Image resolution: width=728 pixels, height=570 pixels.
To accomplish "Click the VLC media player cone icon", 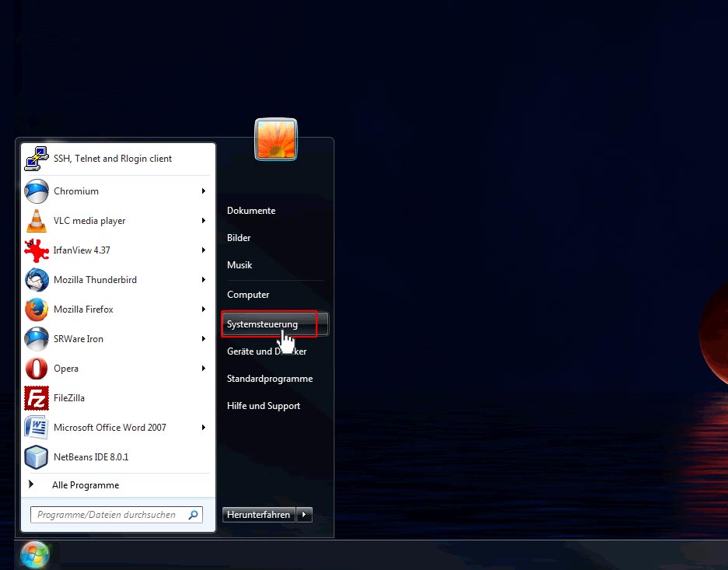I will tap(37, 221).
